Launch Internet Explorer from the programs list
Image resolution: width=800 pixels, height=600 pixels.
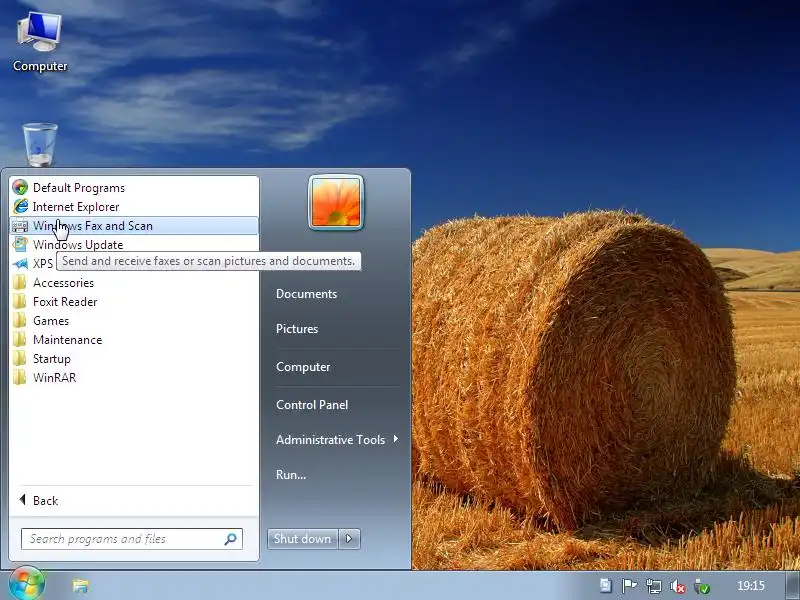point(134,207)
